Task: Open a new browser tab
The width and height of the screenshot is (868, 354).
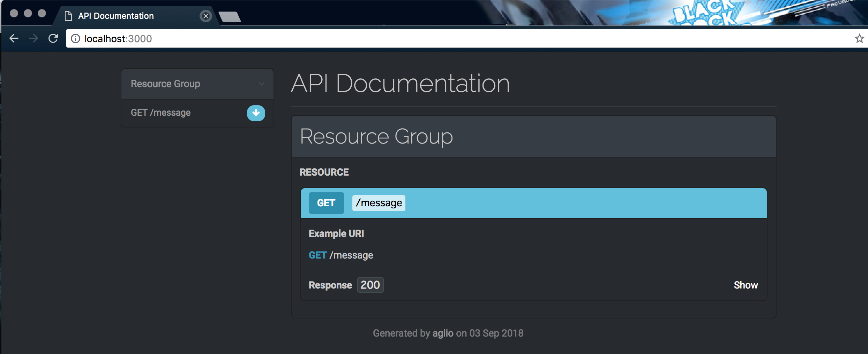Action: click(x=229, y=16)
